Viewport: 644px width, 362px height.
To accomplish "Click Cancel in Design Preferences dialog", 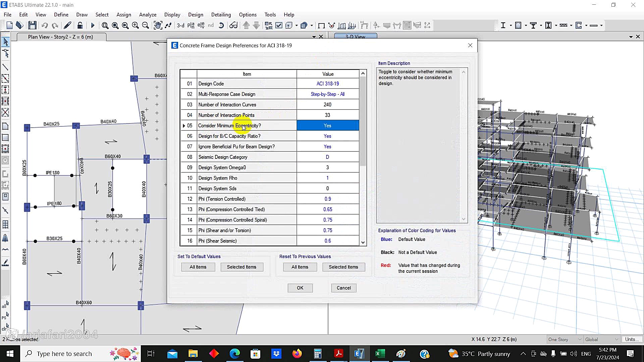I will pos(344,288).
